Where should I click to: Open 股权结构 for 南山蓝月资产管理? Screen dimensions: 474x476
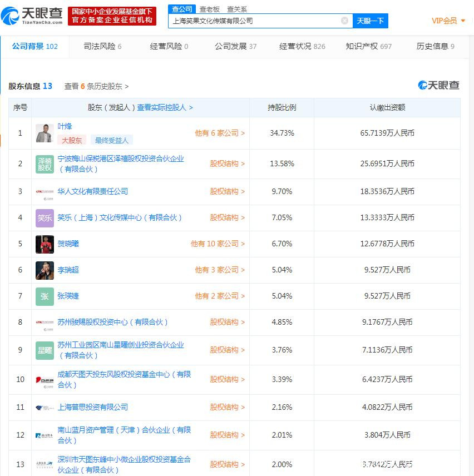[x=227, y=435]
